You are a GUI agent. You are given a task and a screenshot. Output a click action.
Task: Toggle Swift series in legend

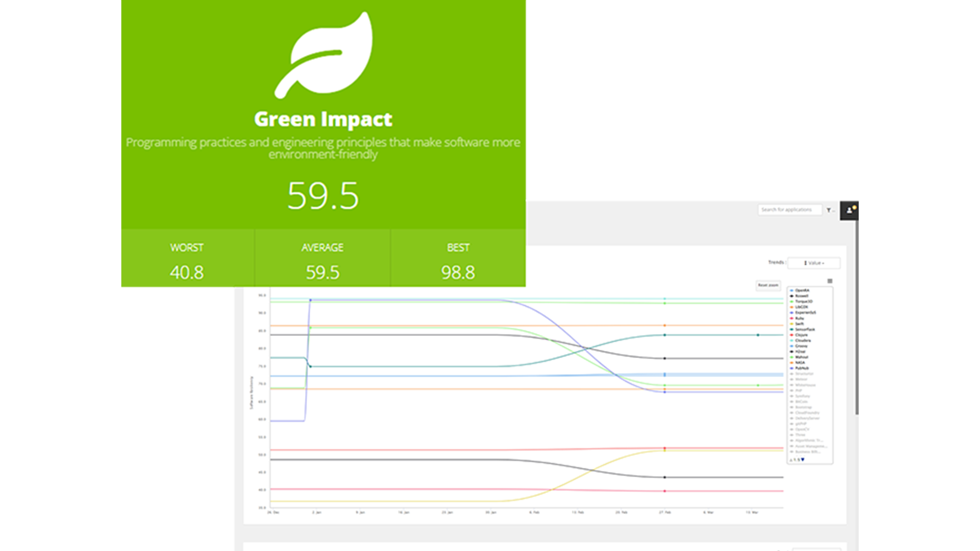coord(797,323)
